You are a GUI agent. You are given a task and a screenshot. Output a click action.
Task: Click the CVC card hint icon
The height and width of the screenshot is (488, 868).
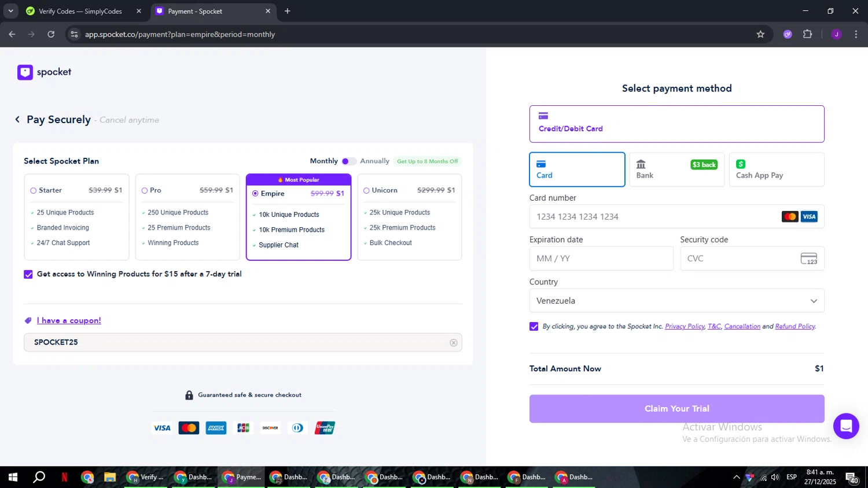tap(809, 258)
